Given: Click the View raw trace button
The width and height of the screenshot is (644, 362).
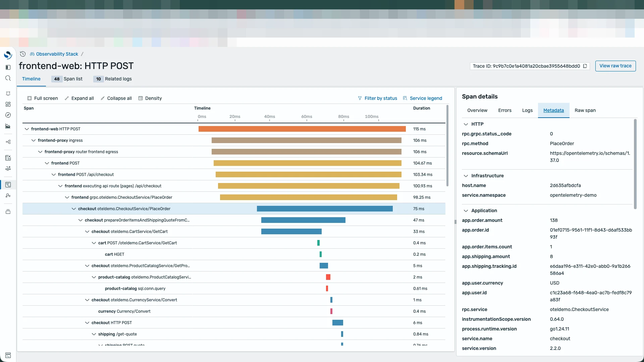Looking at the screenshot, I should 615,66.
